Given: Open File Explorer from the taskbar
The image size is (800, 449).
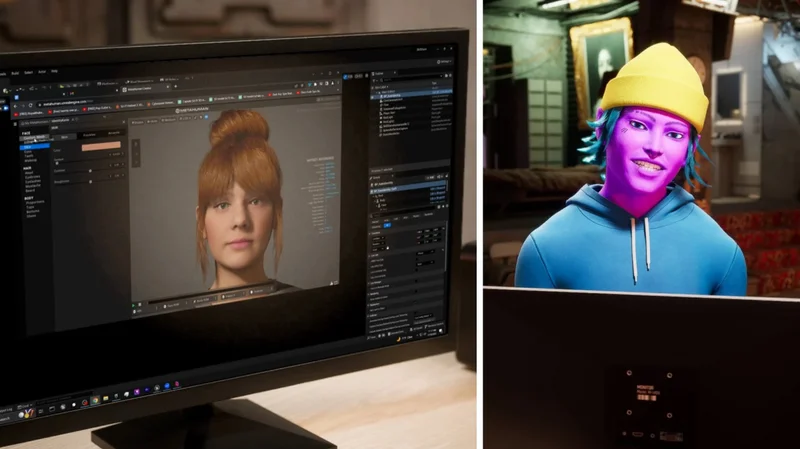Looking at the screenshot, I should (x=106, y=398).
